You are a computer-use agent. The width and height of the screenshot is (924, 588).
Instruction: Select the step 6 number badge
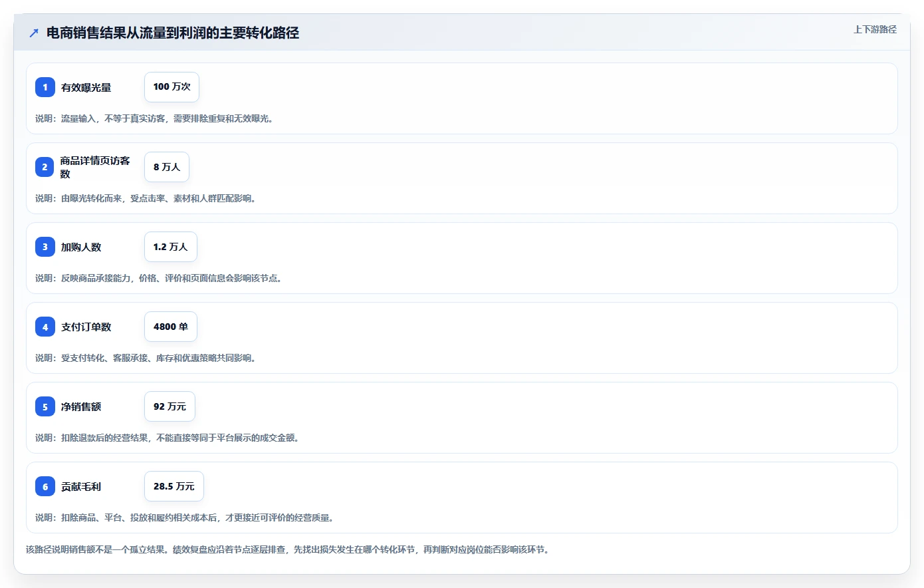45,486
